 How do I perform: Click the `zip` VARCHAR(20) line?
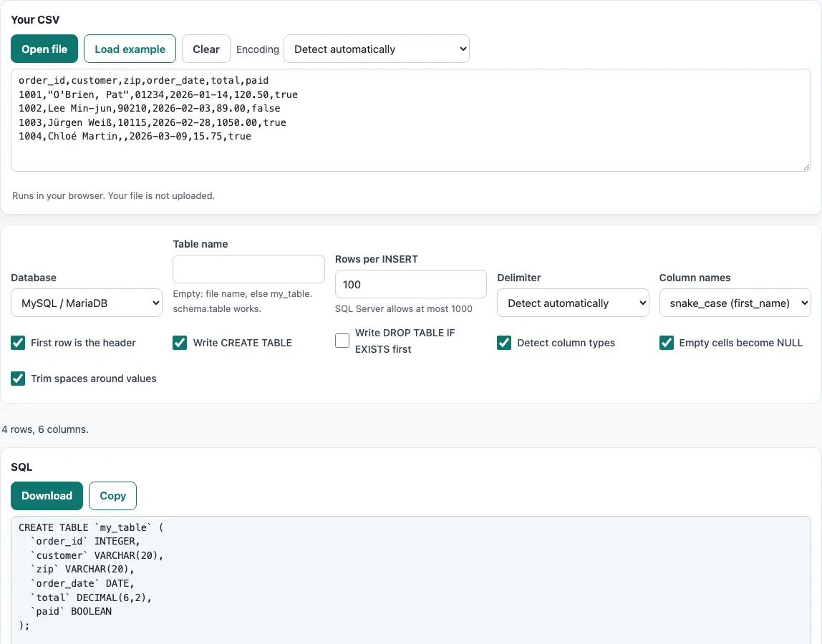82,569
